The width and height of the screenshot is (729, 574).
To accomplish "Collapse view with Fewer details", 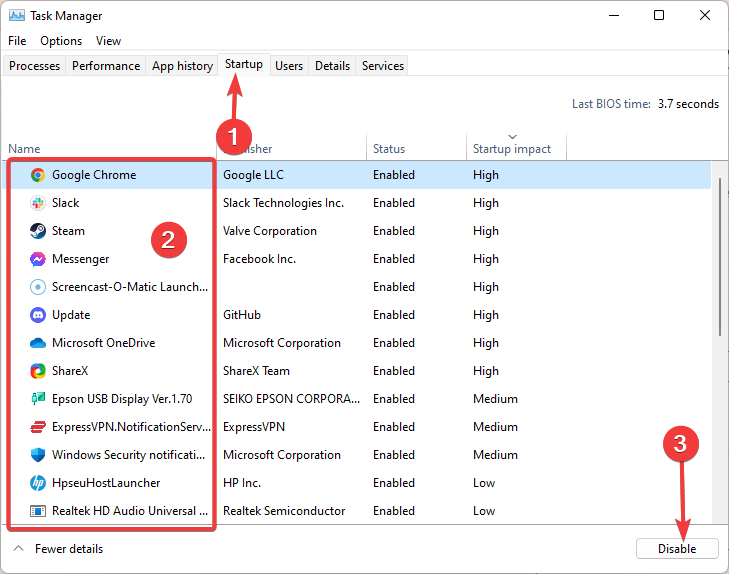I will (x=59, y=549).
